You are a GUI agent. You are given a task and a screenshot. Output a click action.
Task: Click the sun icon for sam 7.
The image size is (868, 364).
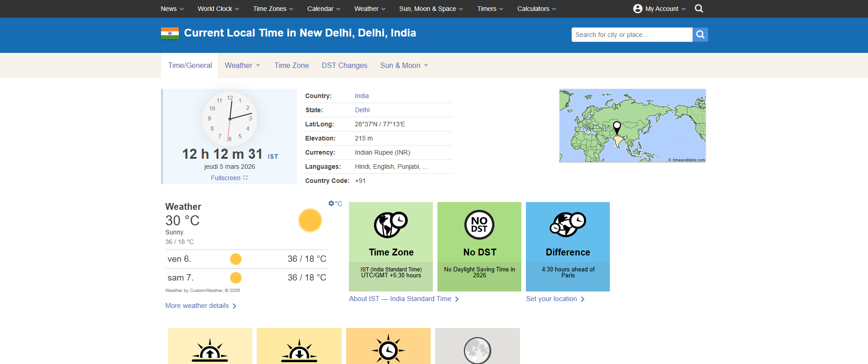(236, 278)
